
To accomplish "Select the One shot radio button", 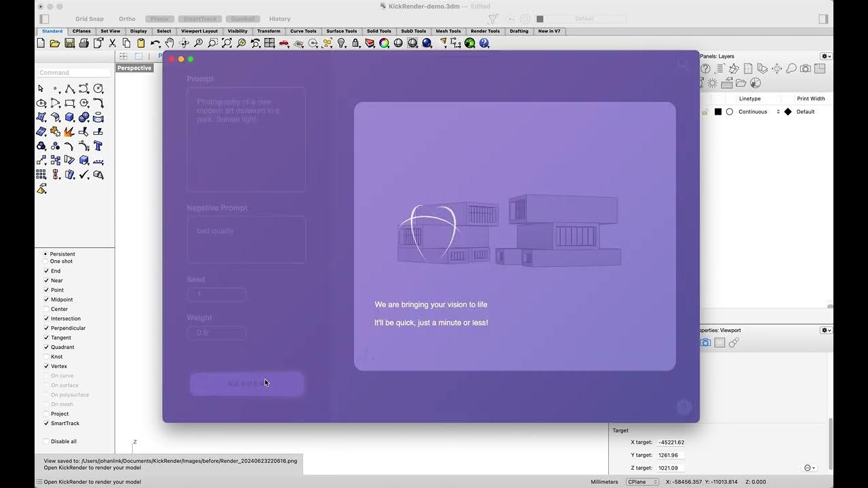I will click(45, 262).
